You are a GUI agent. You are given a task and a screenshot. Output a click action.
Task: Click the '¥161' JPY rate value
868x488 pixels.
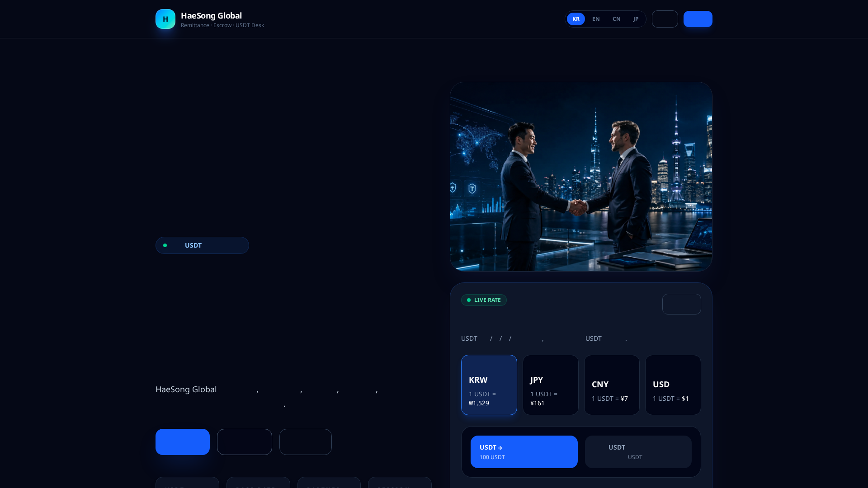point(537,403)
